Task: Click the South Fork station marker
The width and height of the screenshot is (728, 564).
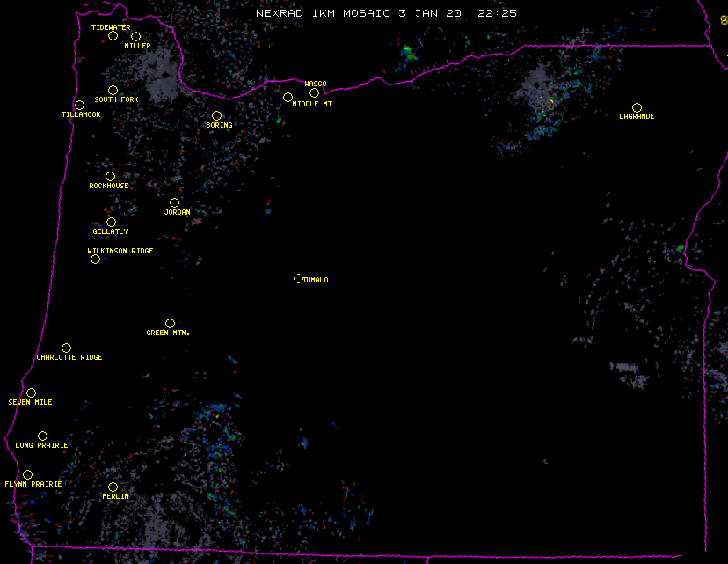Action: click(113, 90)
